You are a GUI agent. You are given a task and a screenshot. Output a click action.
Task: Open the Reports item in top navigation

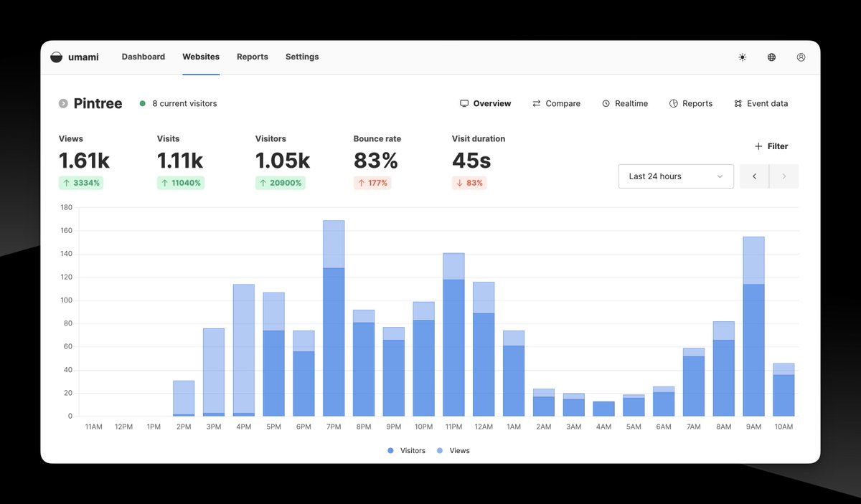pos(253,57)
